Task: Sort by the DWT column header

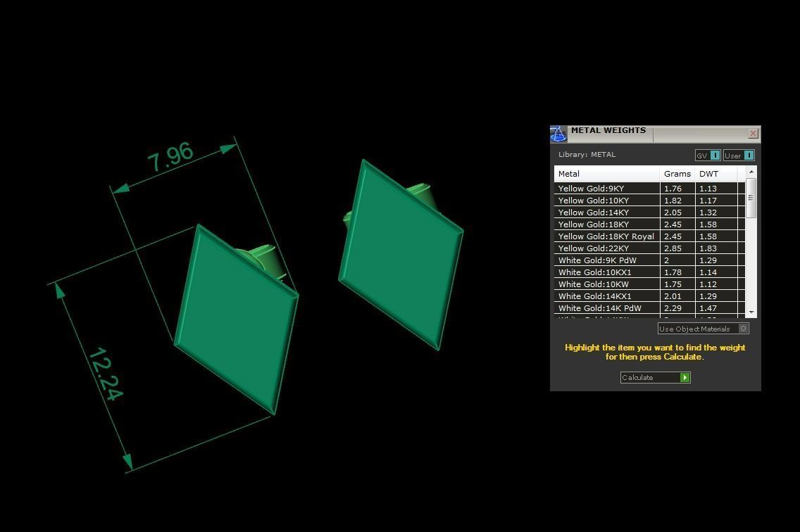Action: click(x=715, y=174)
